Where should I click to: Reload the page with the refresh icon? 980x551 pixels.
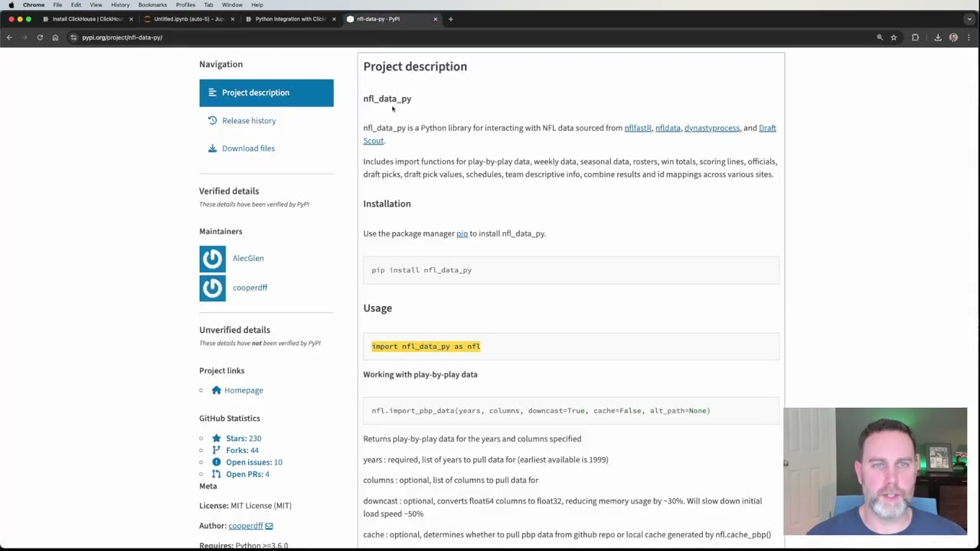coord(40,37)
